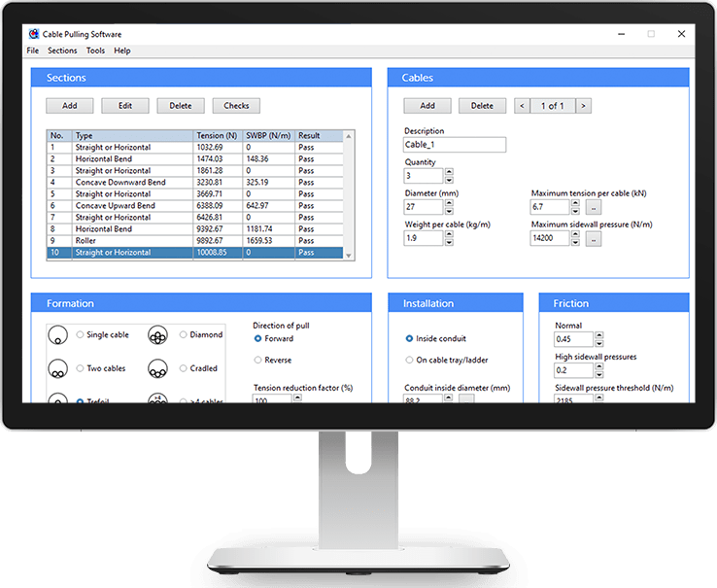The height and width of the screenshot is (588, 717).
Task: Open the maximum tension per cable browse button
Action: coord(594,207)
